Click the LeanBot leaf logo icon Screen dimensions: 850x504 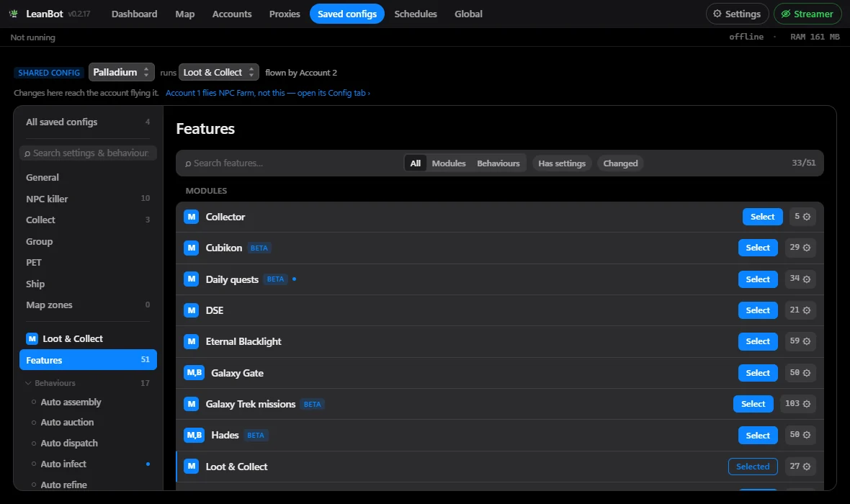[x=14, y=14]
